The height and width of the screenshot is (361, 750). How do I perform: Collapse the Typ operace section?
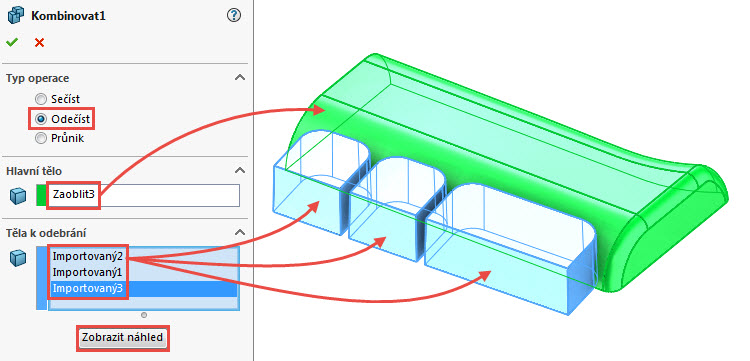(x=240, y=78)
